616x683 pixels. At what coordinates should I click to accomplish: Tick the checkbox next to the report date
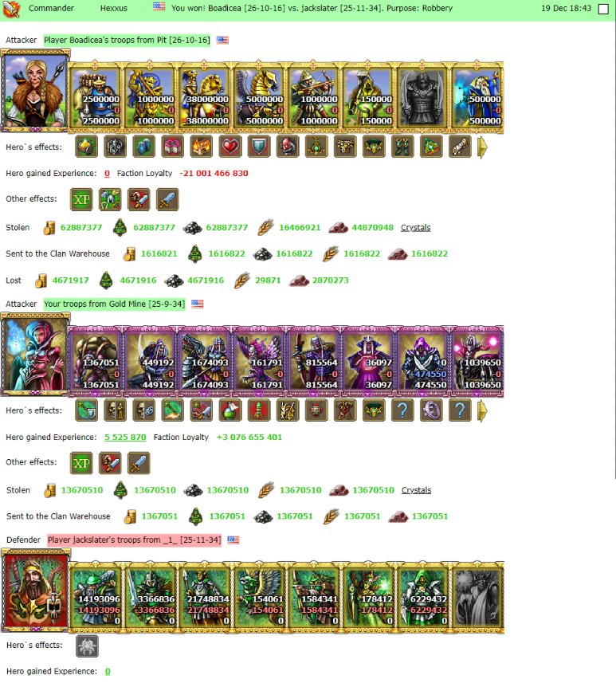pos(603,9)
